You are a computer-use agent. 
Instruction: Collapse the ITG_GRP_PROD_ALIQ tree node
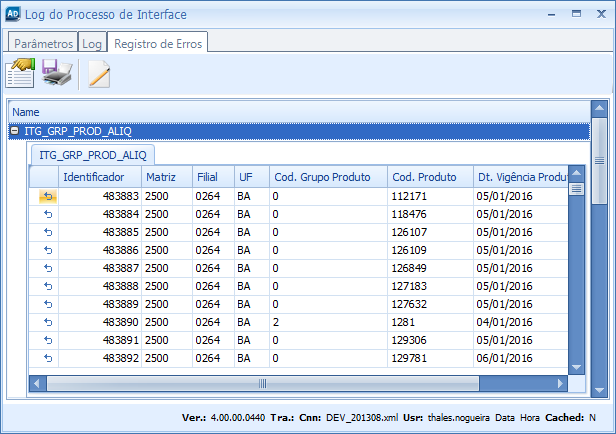point(15,131)
